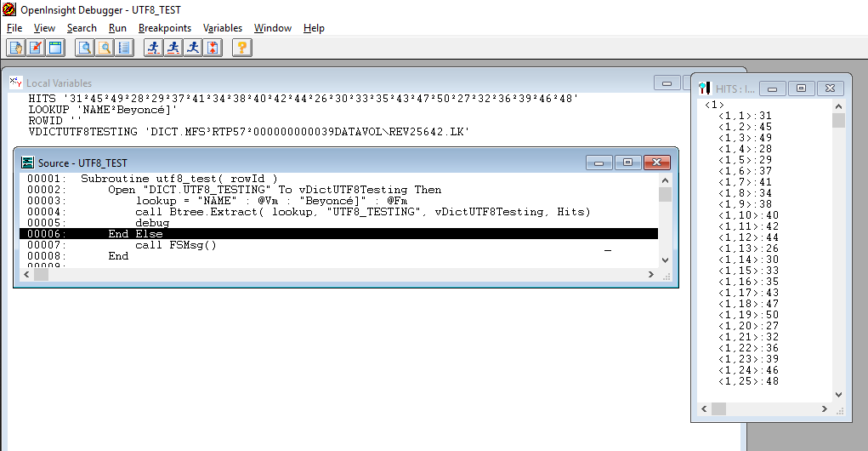Click Source window scroll right arrow
Image resolution: width=868 pixels, height=451 pixels.
(651, 274)
